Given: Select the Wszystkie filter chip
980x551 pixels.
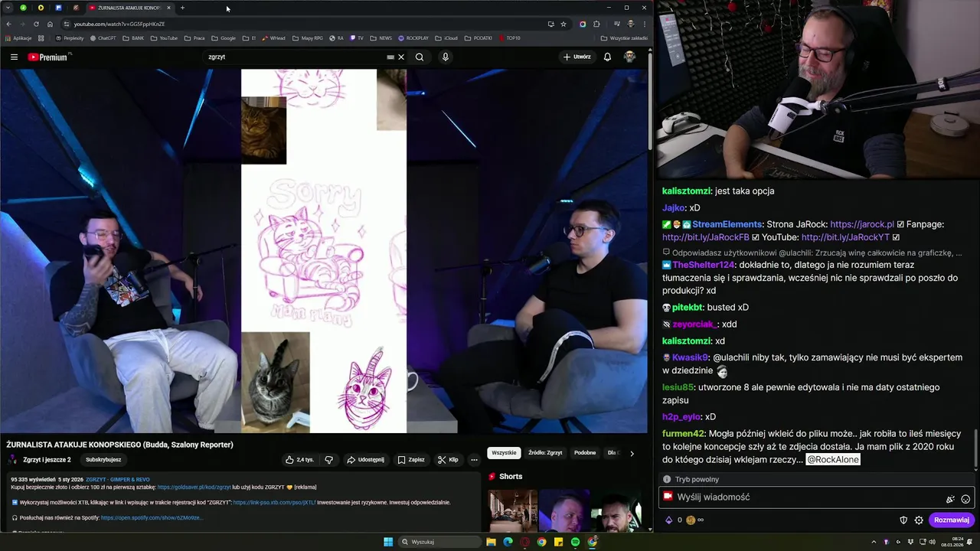Looking at the screenshot, I should pyautogui.click(x=504, y=453).
